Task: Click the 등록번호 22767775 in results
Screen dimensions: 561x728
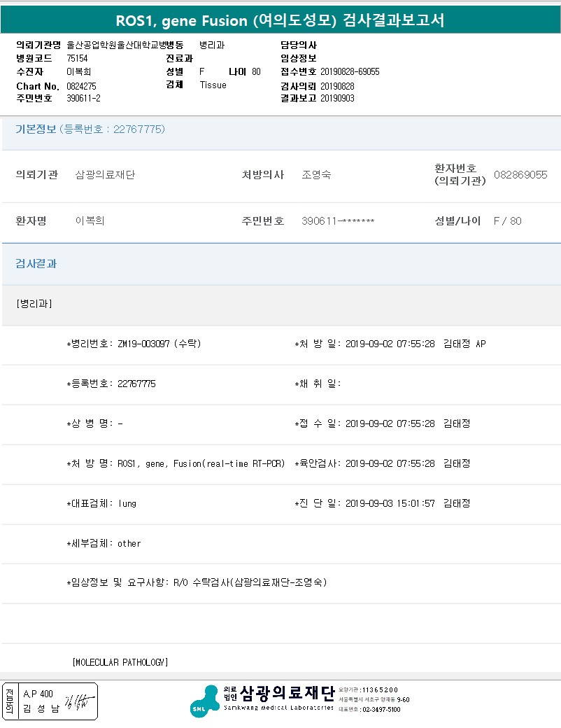Action: pyautogui.click(x=136, y=384)
